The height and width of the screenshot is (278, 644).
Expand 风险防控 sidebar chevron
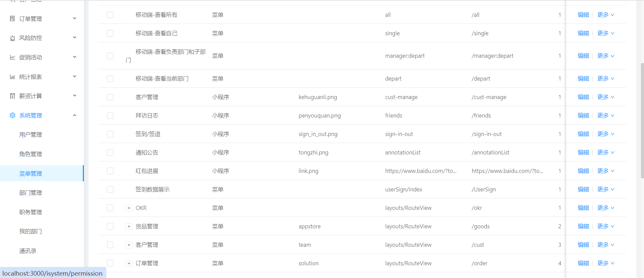click(75, 37)
